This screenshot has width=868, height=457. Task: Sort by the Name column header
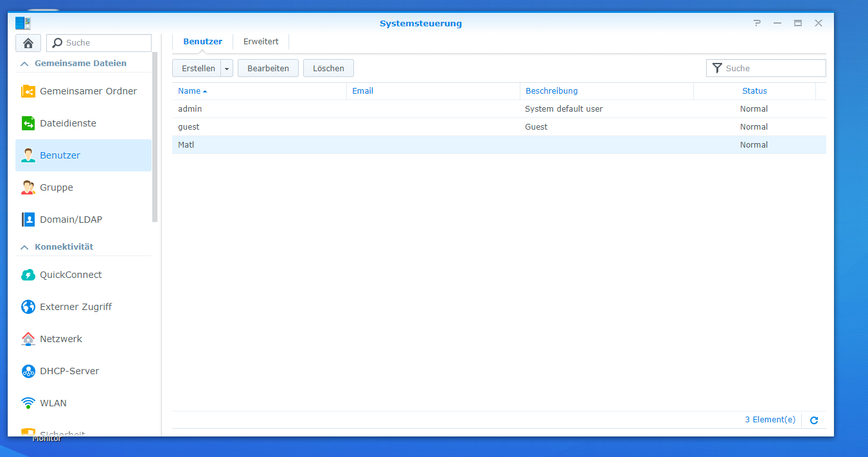click(x=260, y=91)
